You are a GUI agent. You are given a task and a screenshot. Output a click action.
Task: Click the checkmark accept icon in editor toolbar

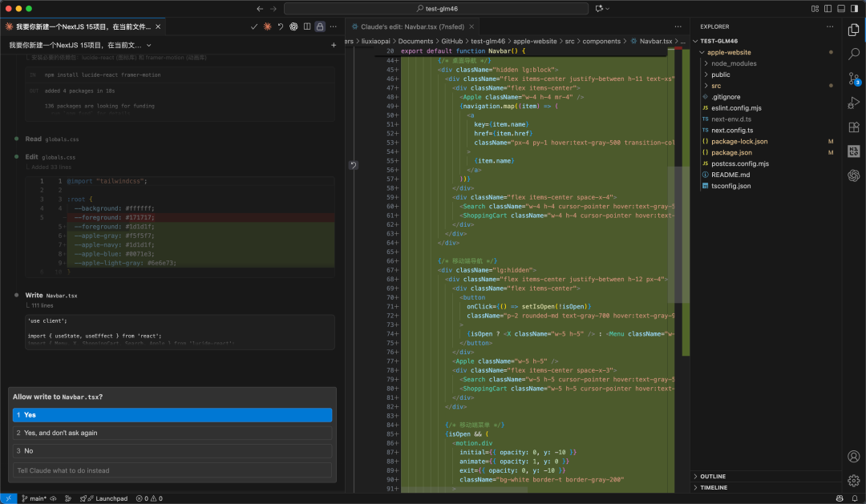point(254,26)
